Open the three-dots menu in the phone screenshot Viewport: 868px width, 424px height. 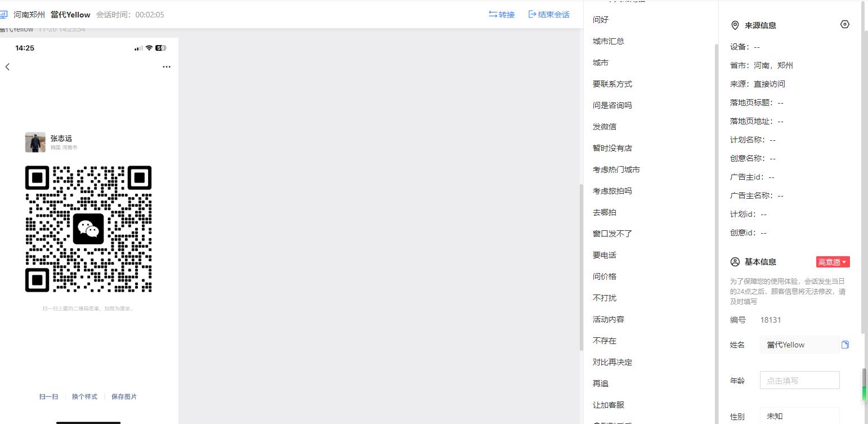[167, 67]
